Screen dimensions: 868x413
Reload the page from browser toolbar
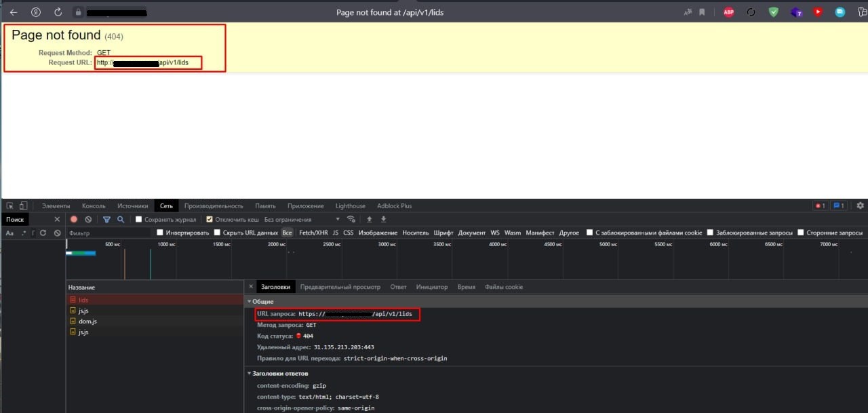tap(58, 12)
